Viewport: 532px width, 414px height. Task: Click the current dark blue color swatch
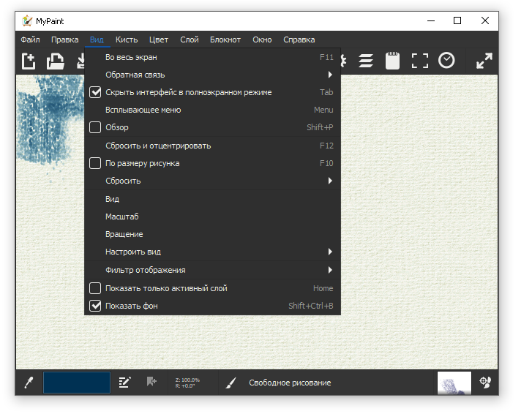[77, 383]
